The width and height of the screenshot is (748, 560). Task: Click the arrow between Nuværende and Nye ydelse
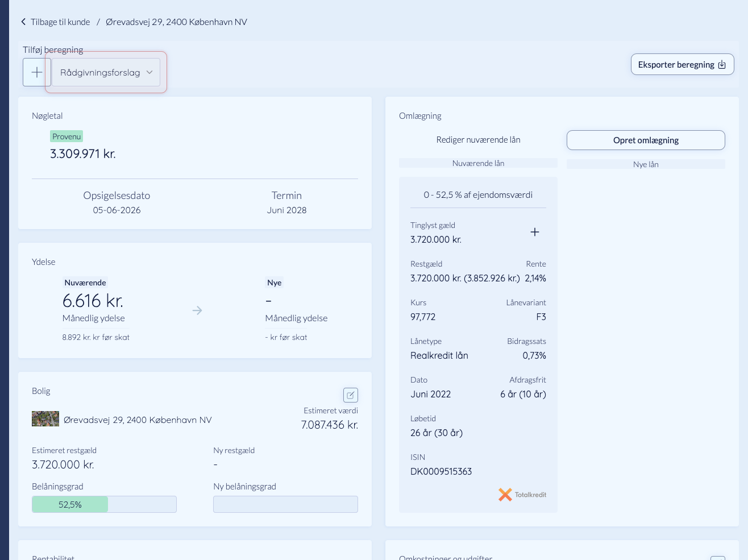click(197, 310)
